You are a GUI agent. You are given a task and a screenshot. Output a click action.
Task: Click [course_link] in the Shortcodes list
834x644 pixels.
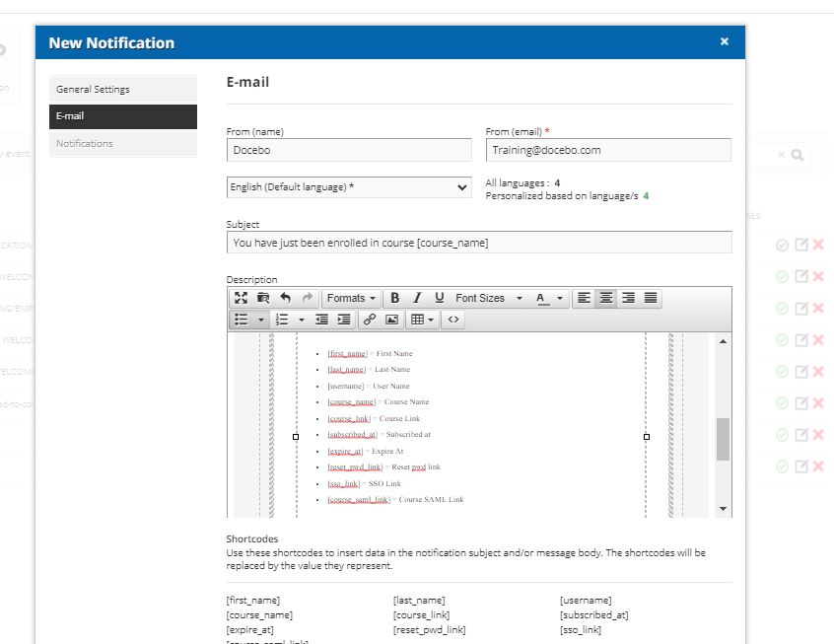[x=421, y=615]
